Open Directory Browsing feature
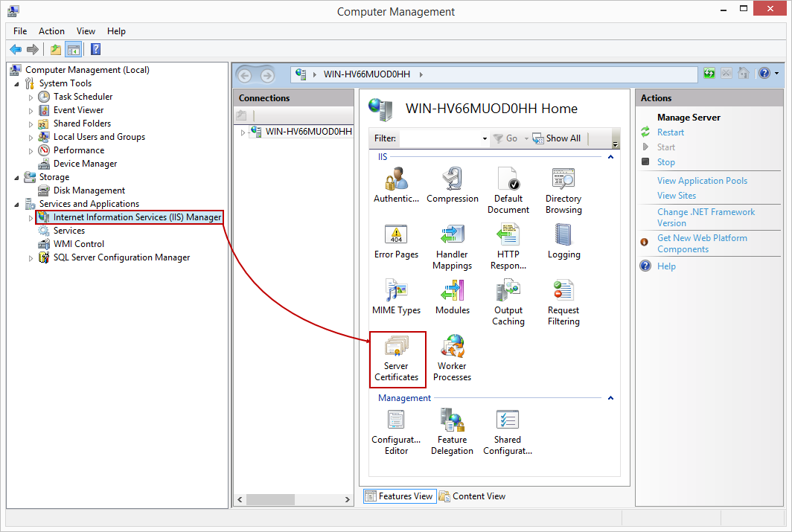Screen dimensions: 792x532 click(x=563, y=190)
